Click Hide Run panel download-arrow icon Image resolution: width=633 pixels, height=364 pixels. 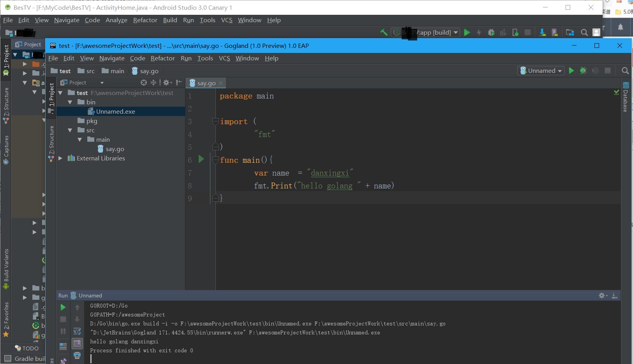pyautogui.click(x=614, y=295)
